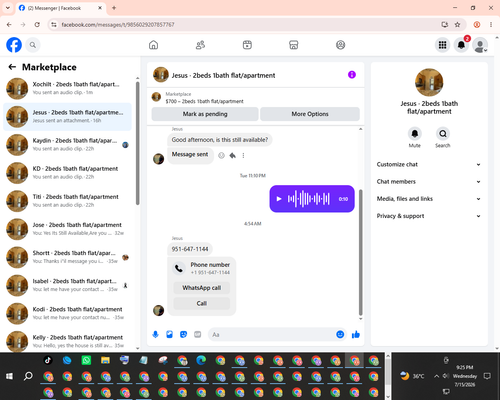This screenshot has height=400, width=500.
Task: Open emoji picker in message field
Action: [340, 334]
